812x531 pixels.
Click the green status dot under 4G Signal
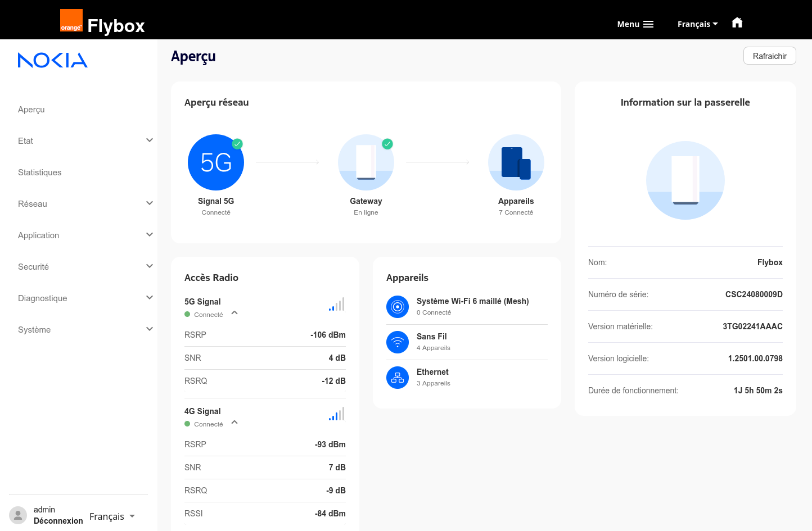click(187, 424)
